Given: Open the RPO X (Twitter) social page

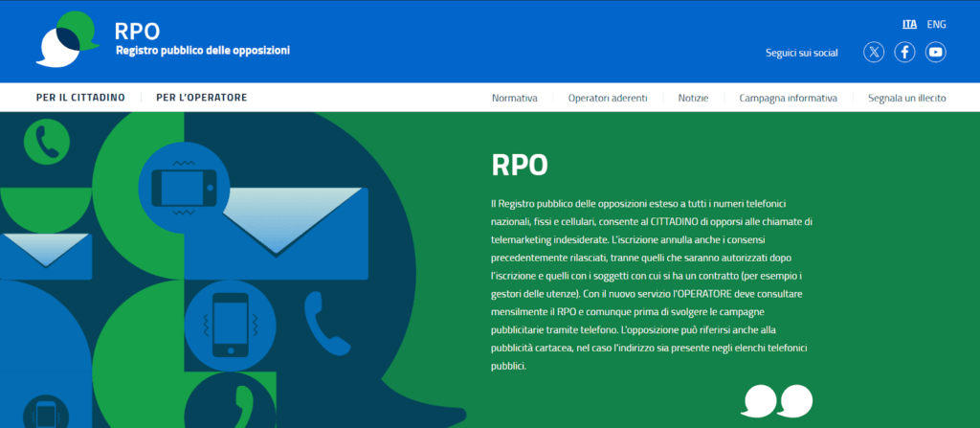Looking at the screenshot, I should pos(874,52).
